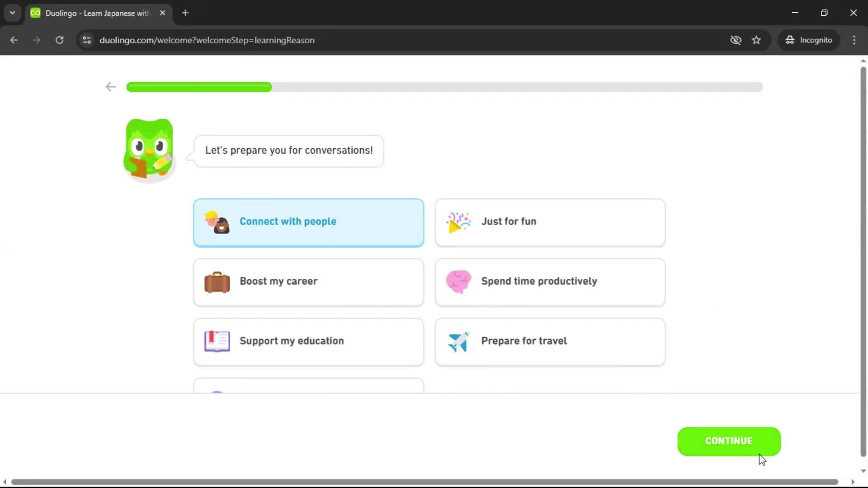Click the Duolingo owl mascot
The width and height of the screenshot is (868, 488).
pyautogui.click(x=148, y=149)
